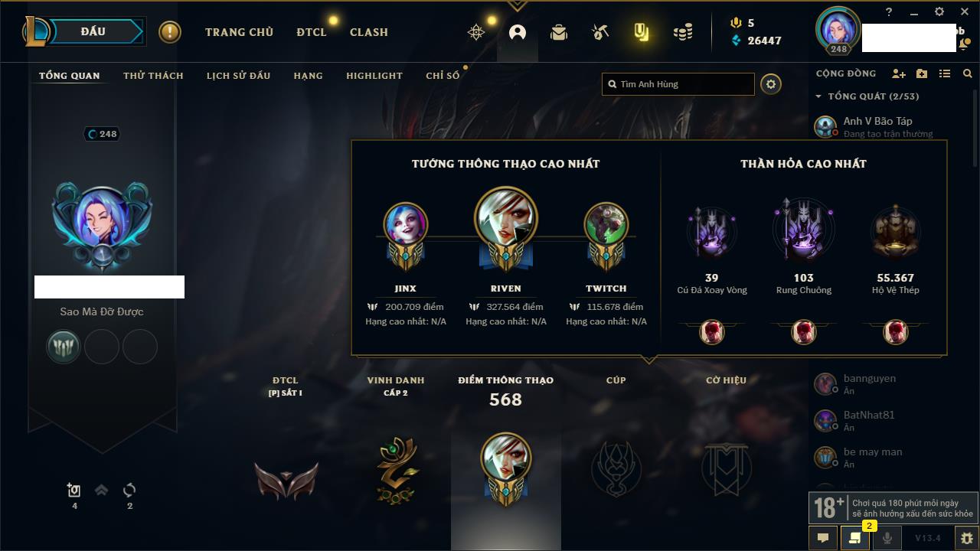Open the search friends magnifier icon
This screenshot has height=551, width=980.
(x=968, y=73)
